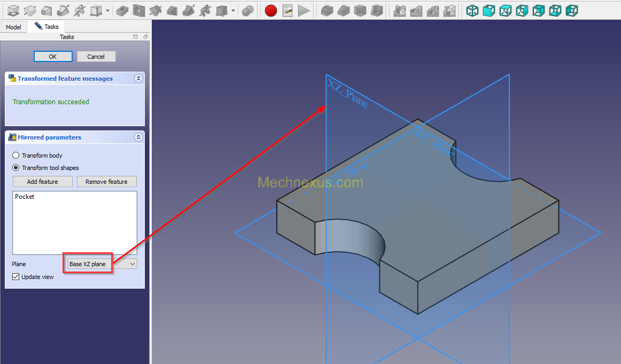
Task: Open the Additive Primitive dropdown arrow
Action: (108, 11)
